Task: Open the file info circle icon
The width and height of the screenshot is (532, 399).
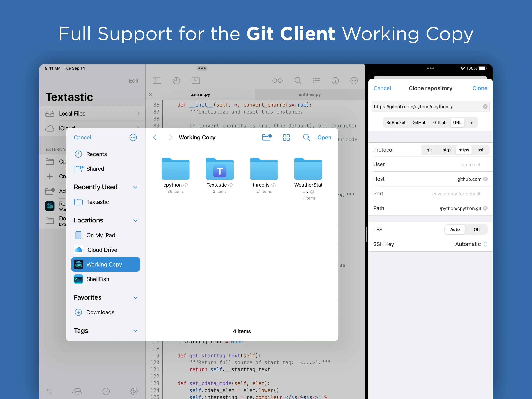Action: [335, 81]
